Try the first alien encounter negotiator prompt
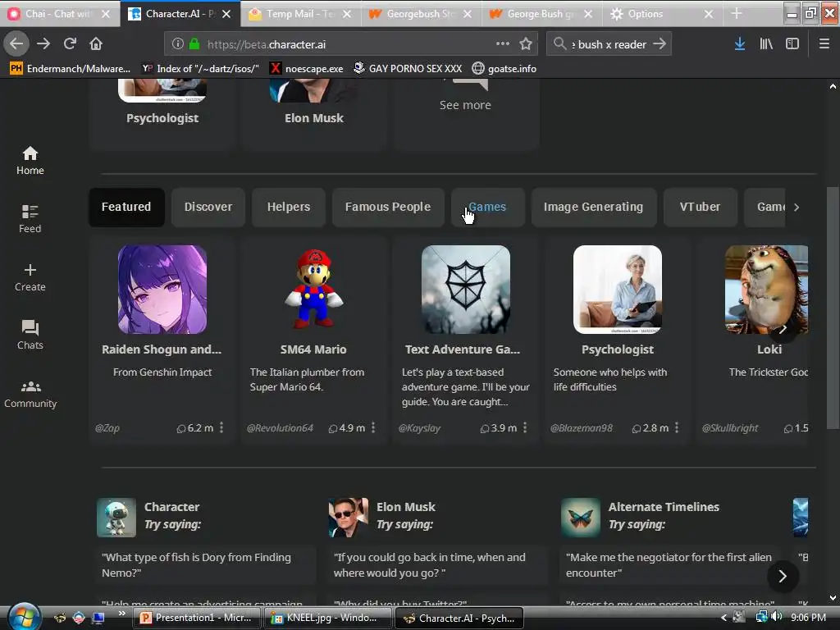This screenshot has width=840, height=630. 671,564
